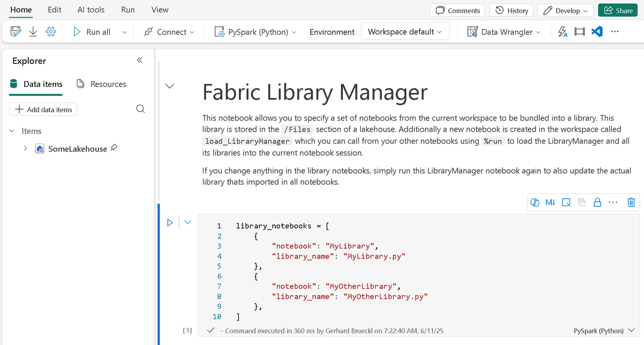The image size is (644, 345).
Task: Open the Connect dropdown
Action: [192, 32]
